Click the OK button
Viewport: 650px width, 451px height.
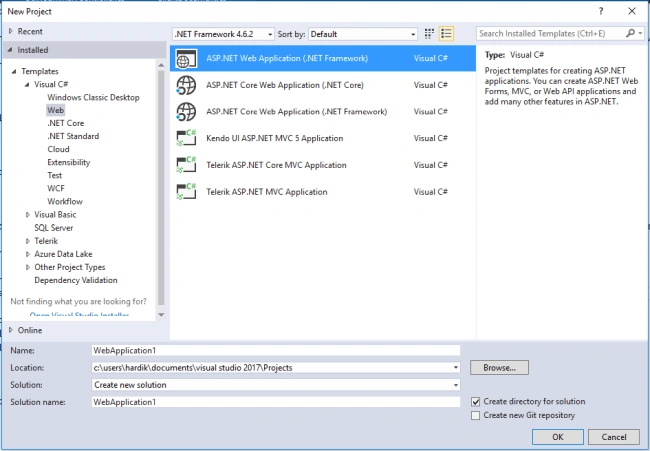click(558, 437)
